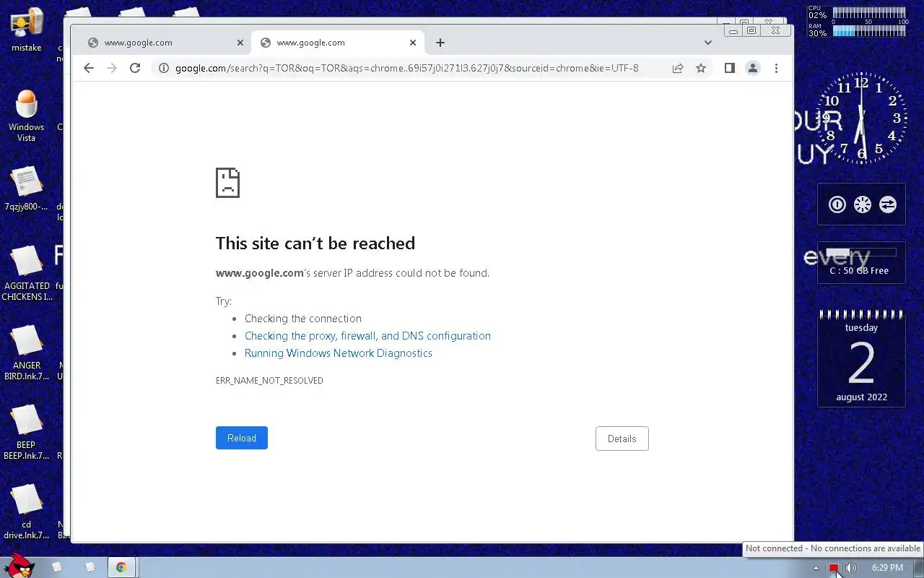Click the sad page error icon
This screenshot has height=578, width=924.
(227, 183)
